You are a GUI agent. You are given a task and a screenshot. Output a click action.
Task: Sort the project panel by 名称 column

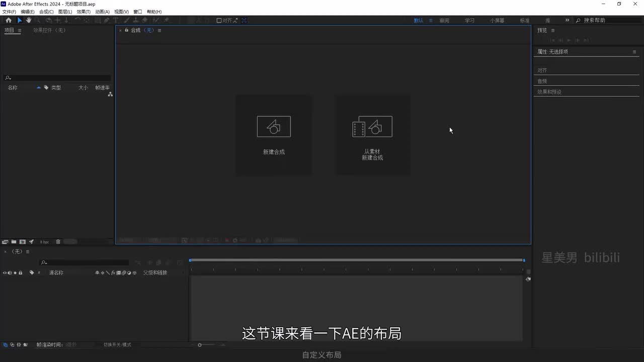(x=13, y=87)
